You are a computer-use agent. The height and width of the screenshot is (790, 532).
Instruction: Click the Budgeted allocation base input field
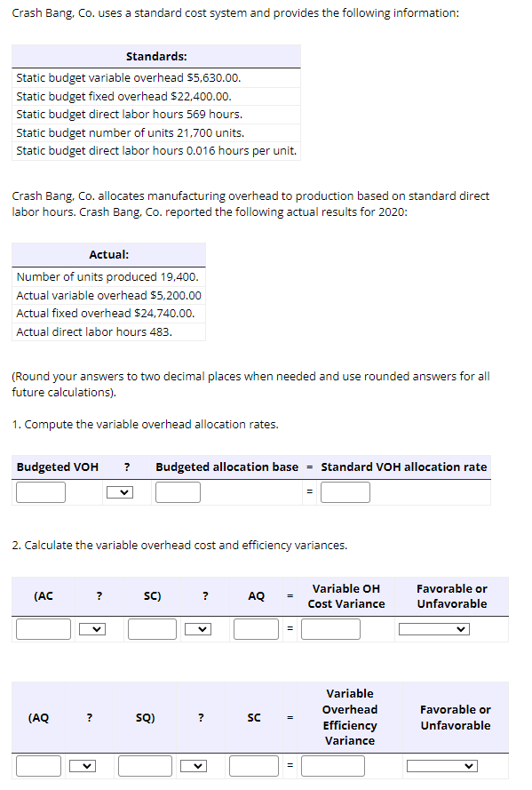178,491
